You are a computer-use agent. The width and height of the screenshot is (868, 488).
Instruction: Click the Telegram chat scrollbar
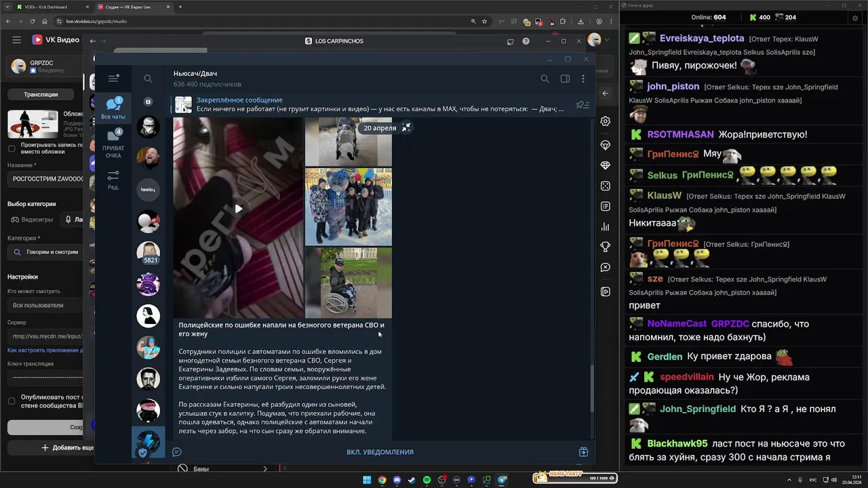tap(592, 388)
